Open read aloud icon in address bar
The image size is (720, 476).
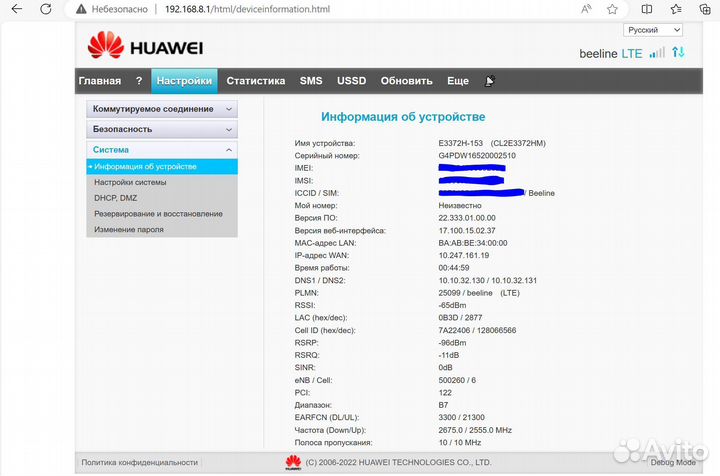(586, 9)
